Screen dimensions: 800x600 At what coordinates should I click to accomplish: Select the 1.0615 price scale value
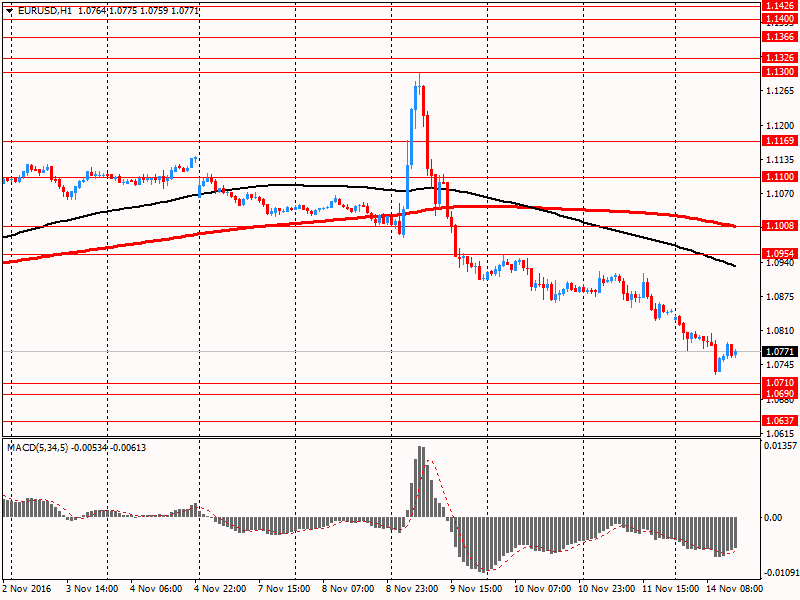780,433
